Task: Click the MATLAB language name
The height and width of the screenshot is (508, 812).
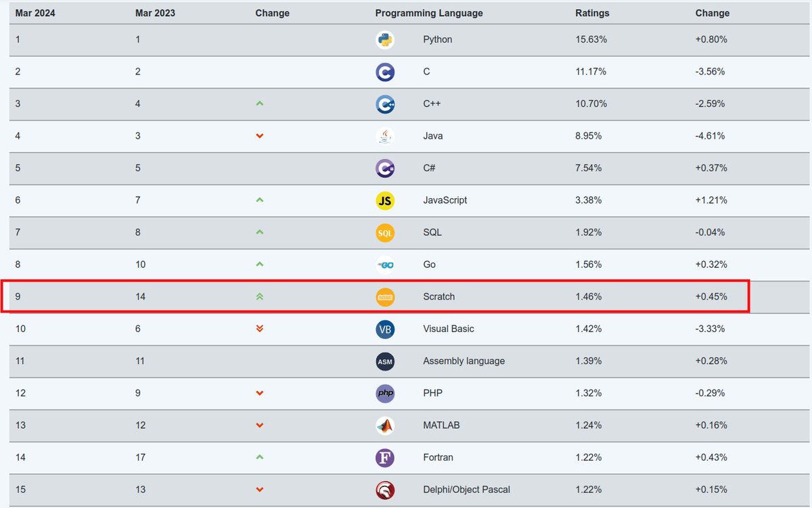Action: click(441, 425)
